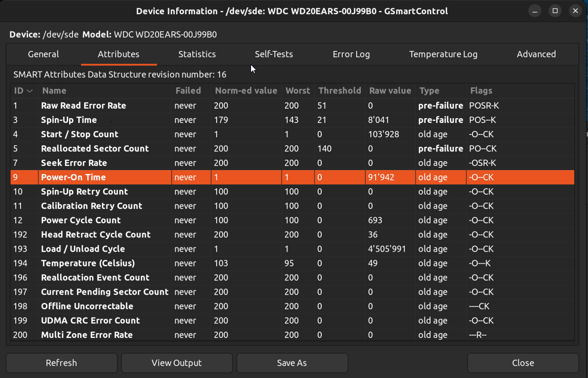Viewport: 588px width, 378px height.
Task: Sort by the Raw value column header
Action: coord(390,91)
